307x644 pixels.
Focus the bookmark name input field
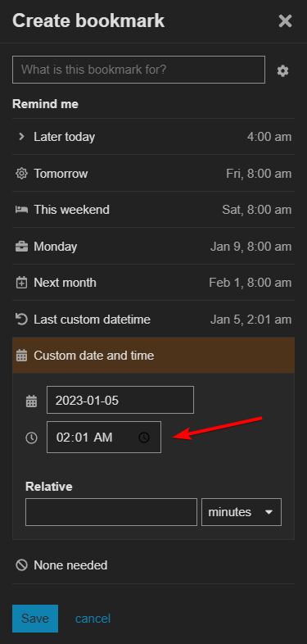pos(138,70)
